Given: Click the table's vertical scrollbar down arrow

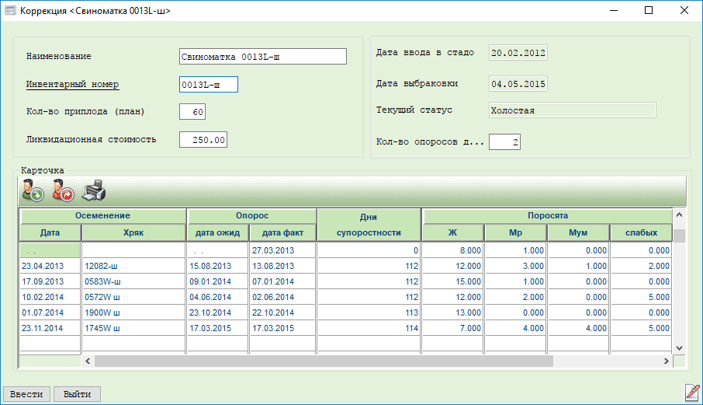Looking at the screenshot, I should tap(680, 347).
